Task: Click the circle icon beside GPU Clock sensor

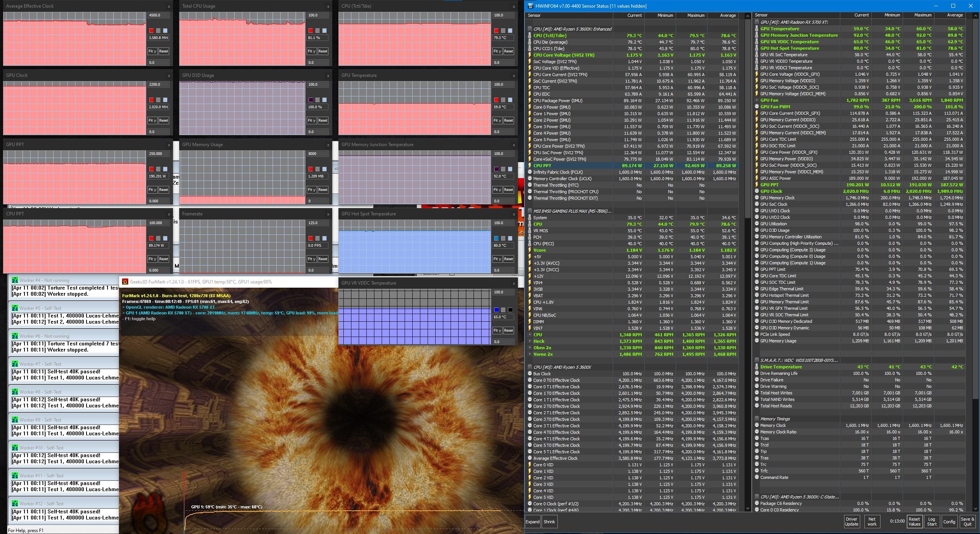Action: [x=757, y=191]
